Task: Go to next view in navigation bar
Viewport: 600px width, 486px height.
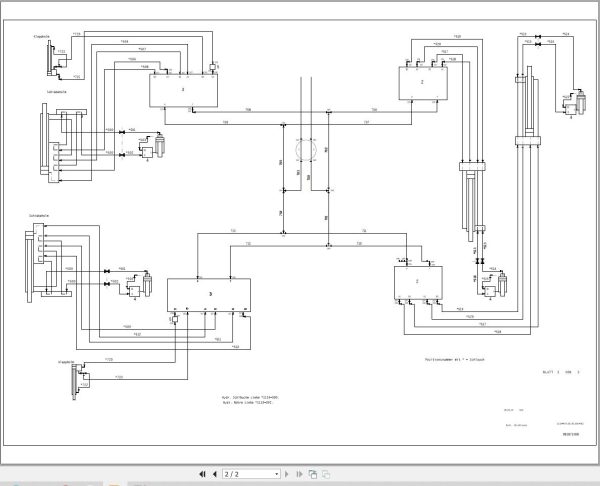Action: [326, 474]
